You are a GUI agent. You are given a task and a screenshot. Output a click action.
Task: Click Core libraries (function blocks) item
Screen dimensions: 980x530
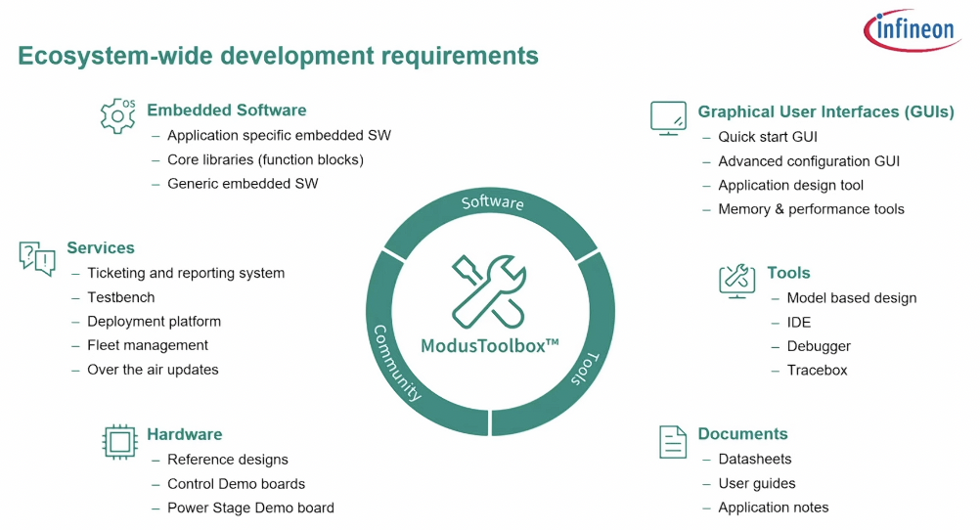click(x=265, y=159)
